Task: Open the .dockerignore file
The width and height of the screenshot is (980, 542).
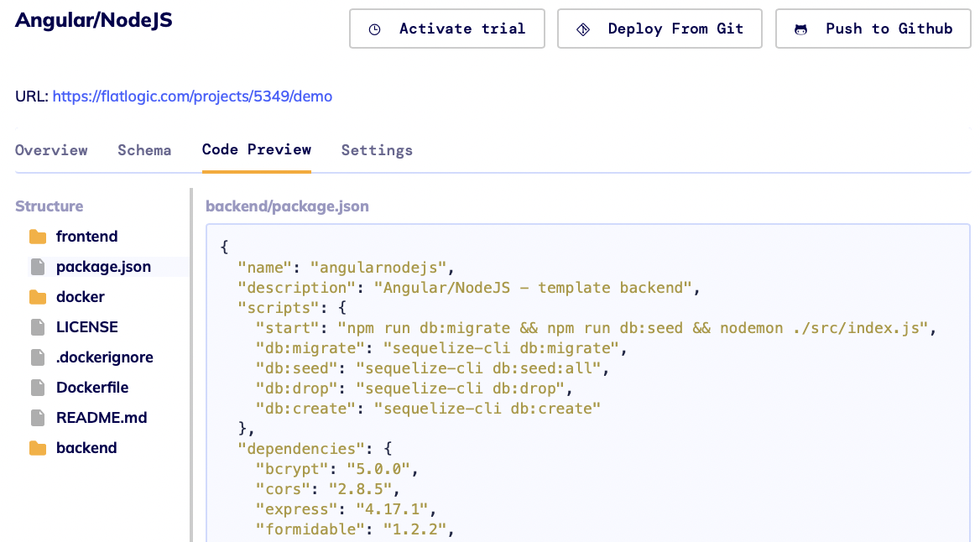Action: (x=104, y=357)
